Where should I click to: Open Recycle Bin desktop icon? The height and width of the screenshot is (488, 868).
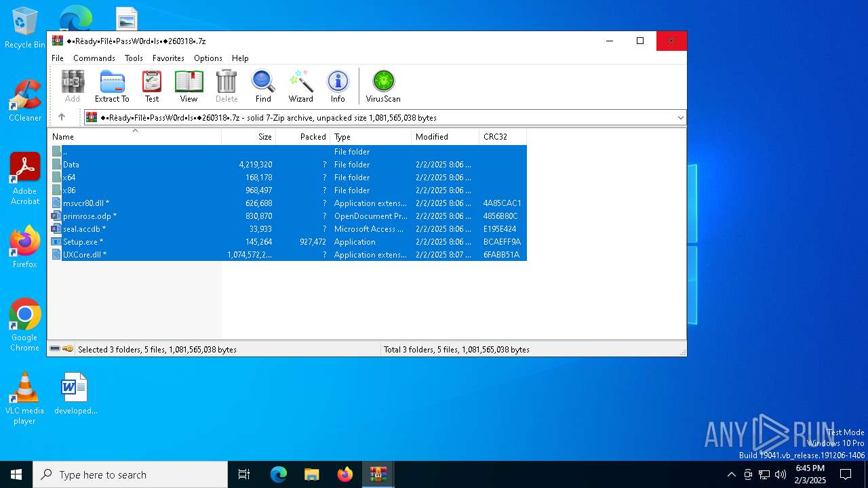pos(24,28)
